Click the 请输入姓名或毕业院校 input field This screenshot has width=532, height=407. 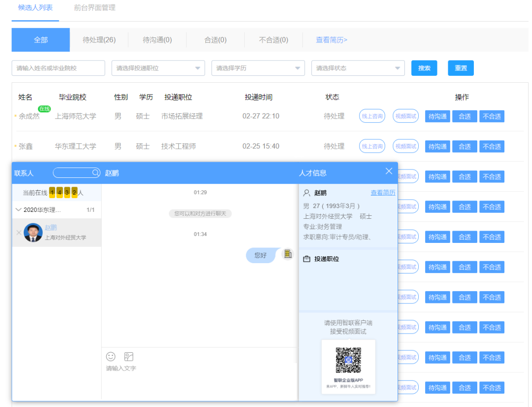[58, 68]
